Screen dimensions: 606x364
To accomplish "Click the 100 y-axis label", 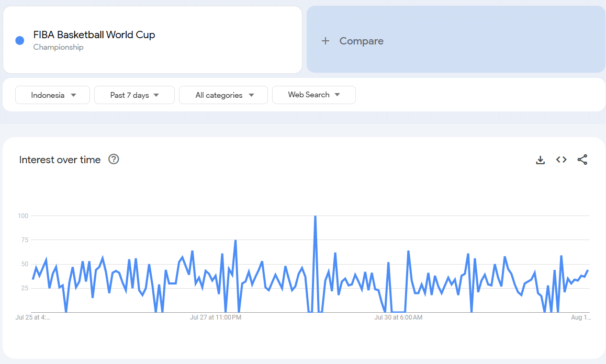I will [x=23, y=216].
